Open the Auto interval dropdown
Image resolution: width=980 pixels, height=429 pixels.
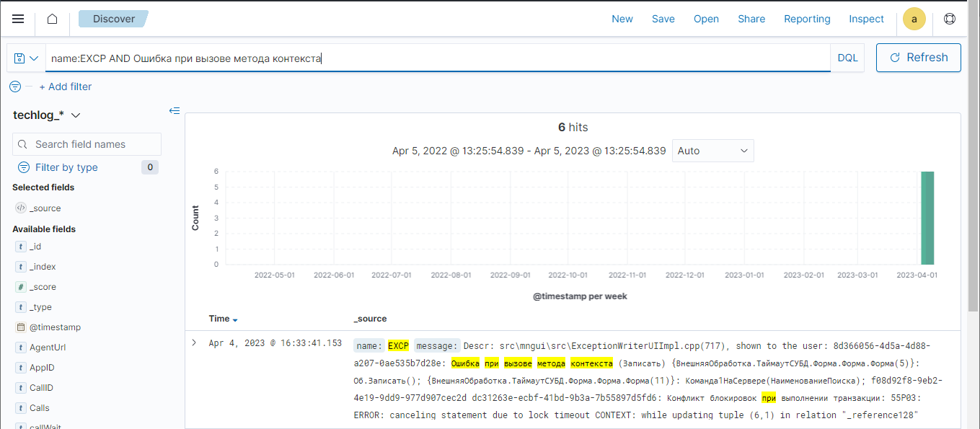pos(712,151)
